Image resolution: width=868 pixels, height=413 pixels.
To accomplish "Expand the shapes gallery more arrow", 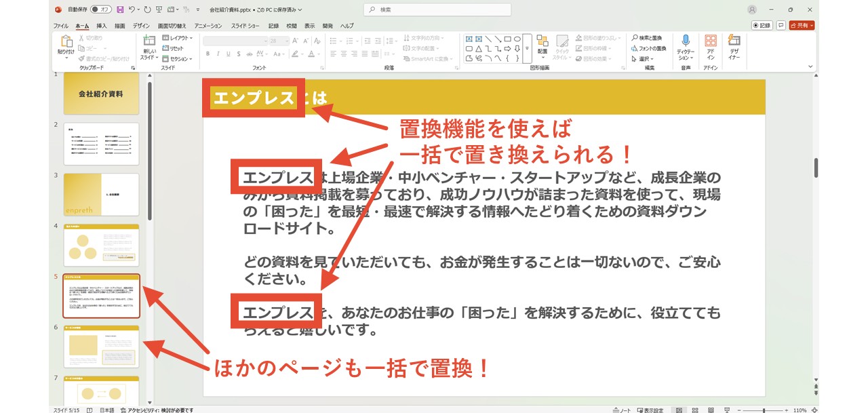I will (527, 49).
